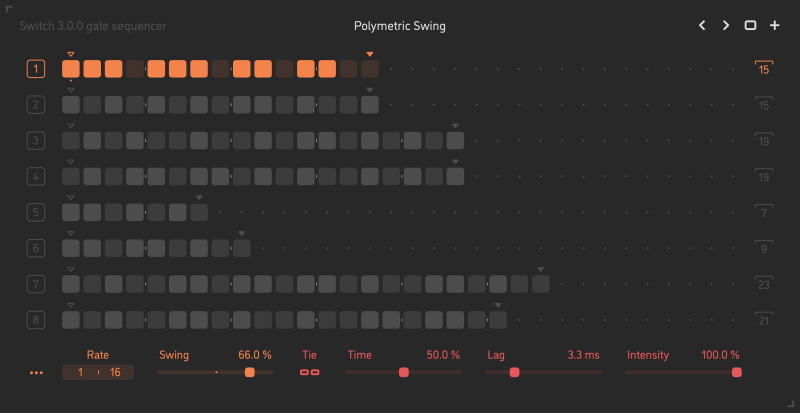
Task: Select pattern slot 1
Action: pos(36,69)
